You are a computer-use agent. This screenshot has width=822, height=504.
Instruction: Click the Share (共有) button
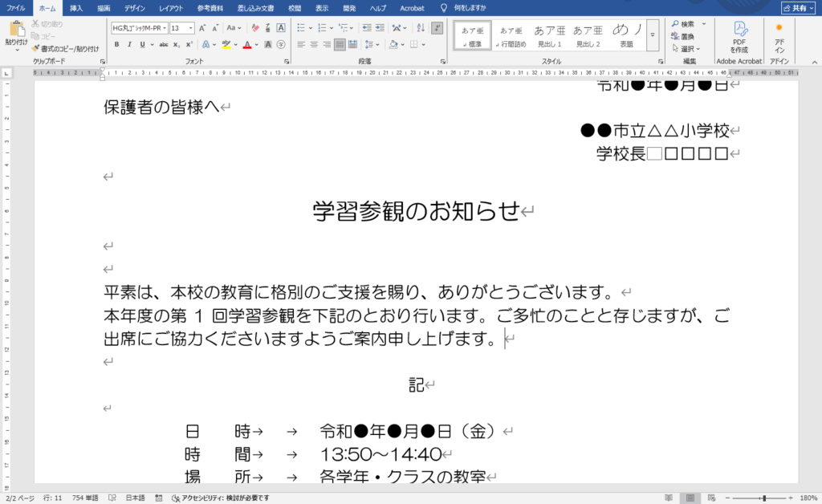pyautogui.click(x=799, y=8)
